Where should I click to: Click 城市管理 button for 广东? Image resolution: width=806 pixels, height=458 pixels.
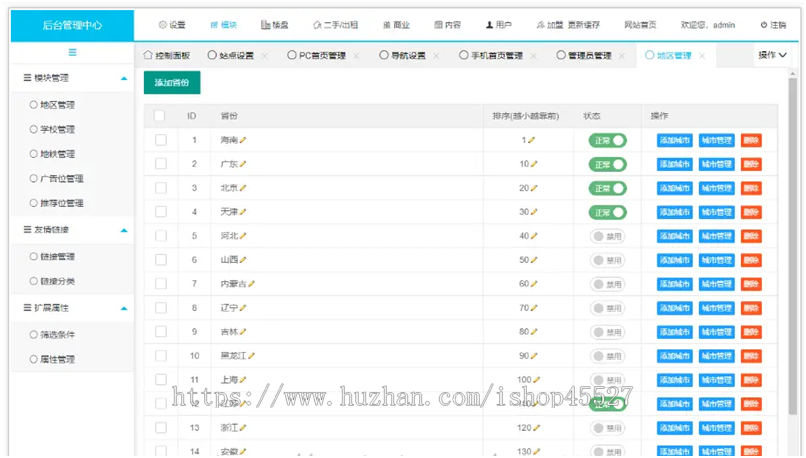pos(717,164)
